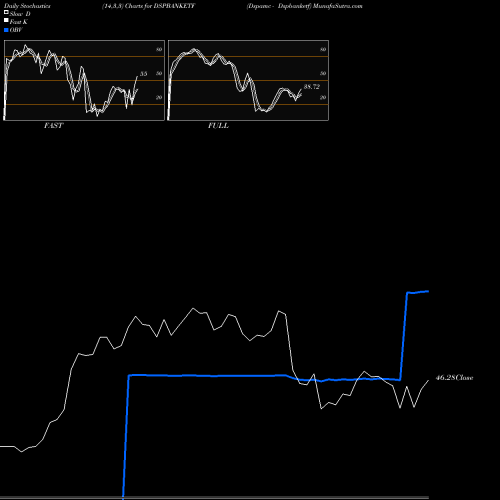Click the MunafaSutra.com label
Image resolution: width=500 pixels, height=500 pixels.
pyautogui.click(x=338, y=6)
